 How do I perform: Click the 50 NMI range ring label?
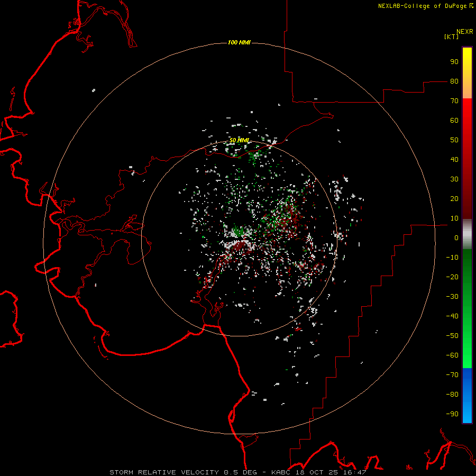[x=240, y=140]
